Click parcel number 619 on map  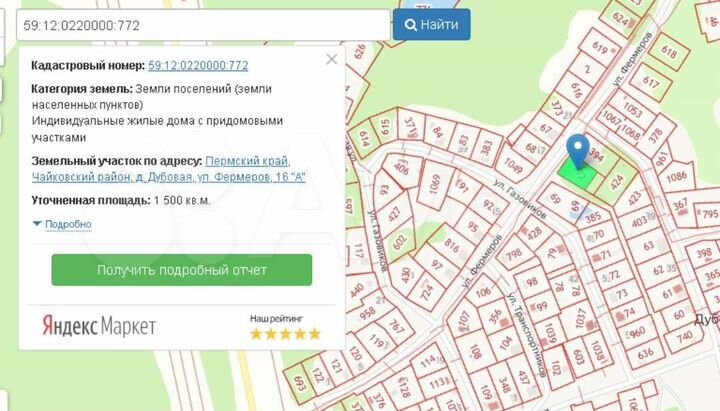(600, 47)
